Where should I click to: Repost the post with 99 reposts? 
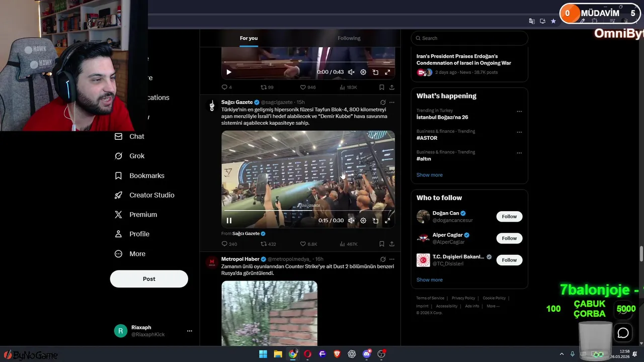(267, 87)
